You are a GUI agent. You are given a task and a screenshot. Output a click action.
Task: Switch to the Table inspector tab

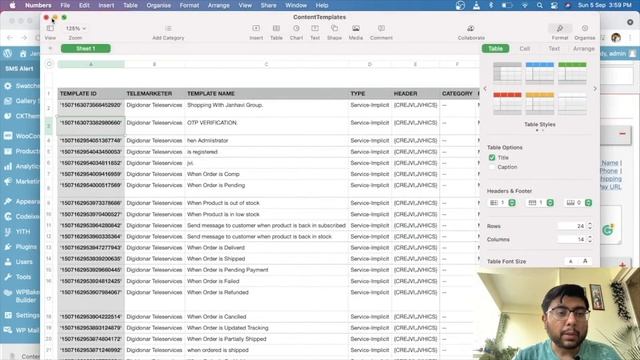496,49
